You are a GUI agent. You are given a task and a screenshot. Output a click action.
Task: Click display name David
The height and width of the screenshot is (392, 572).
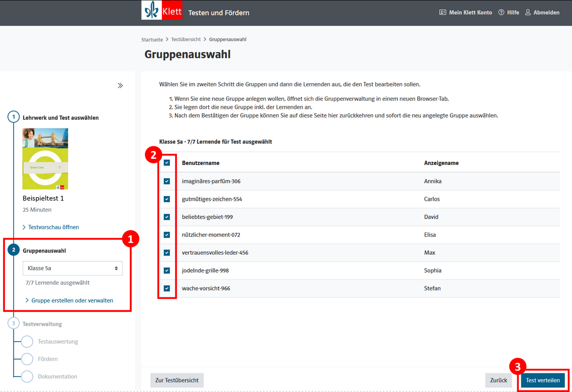click(x=431, y=217)
